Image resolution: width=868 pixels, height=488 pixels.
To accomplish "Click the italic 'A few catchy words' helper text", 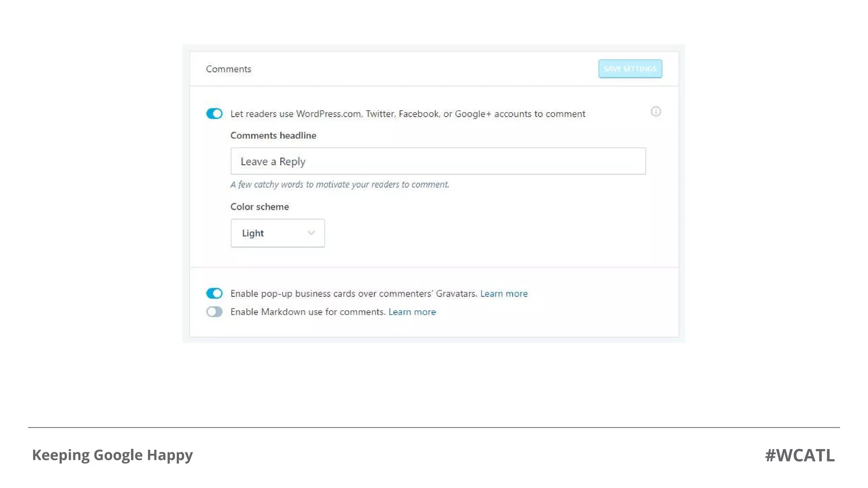I will [x=339, y=184].
